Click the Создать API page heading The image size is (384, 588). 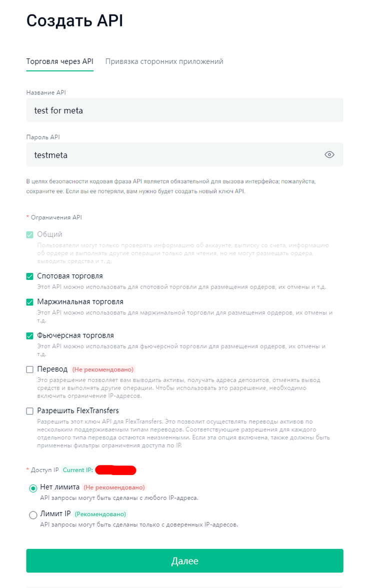[74, 21]
